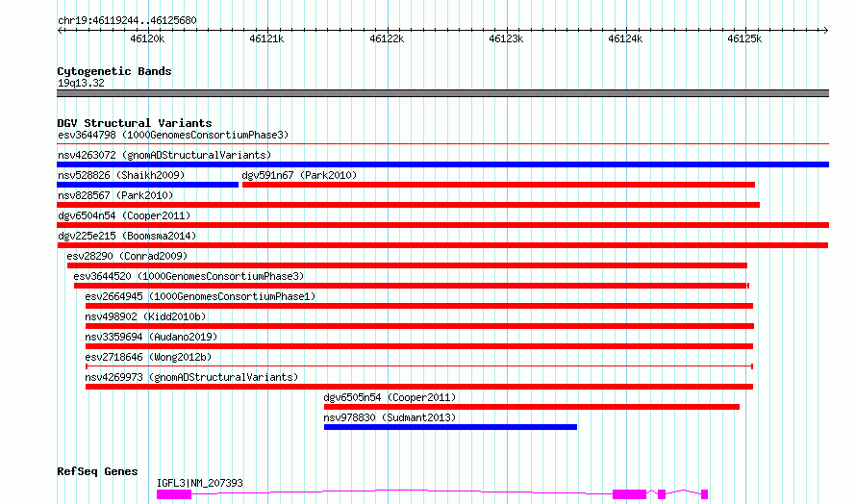Click the RefSeq Genes track title

coord(97,471)
